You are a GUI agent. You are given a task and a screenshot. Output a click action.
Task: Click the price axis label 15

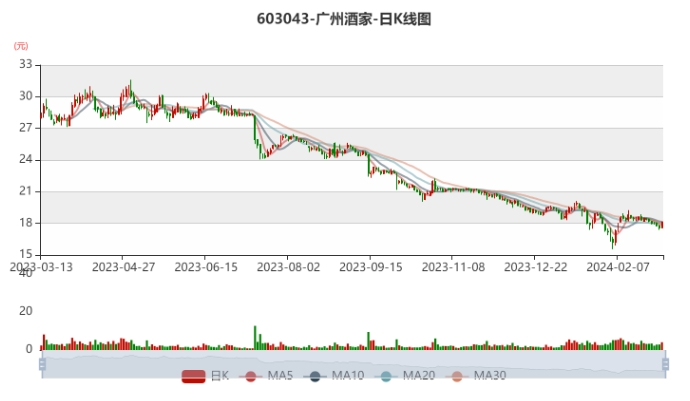click(26, 254)
